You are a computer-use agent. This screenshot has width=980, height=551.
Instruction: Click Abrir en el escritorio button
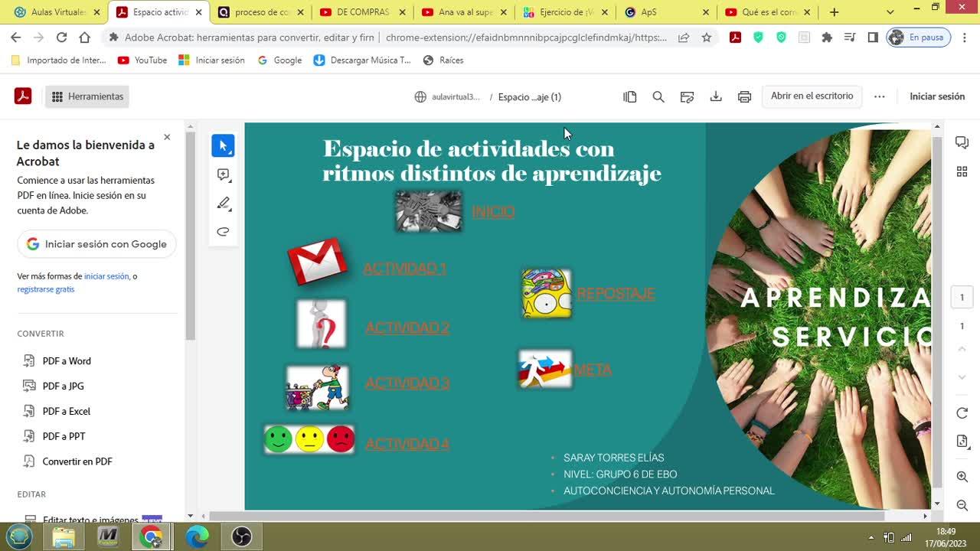812,96
